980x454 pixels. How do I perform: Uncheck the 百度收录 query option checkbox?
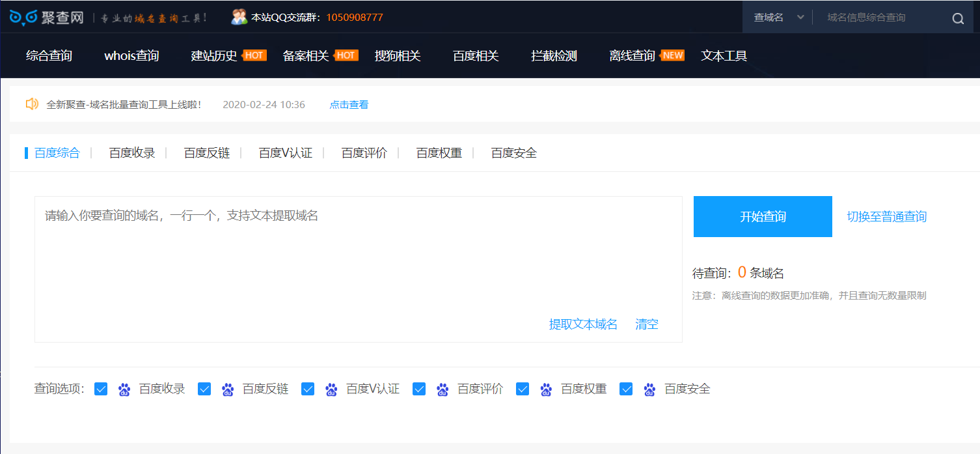click(101, 389)
